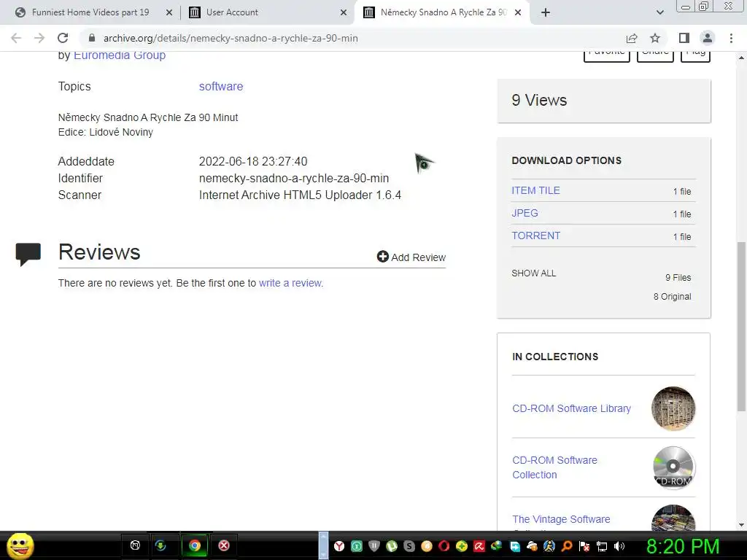Show all download files
The image size is (747, 560).
533,273
